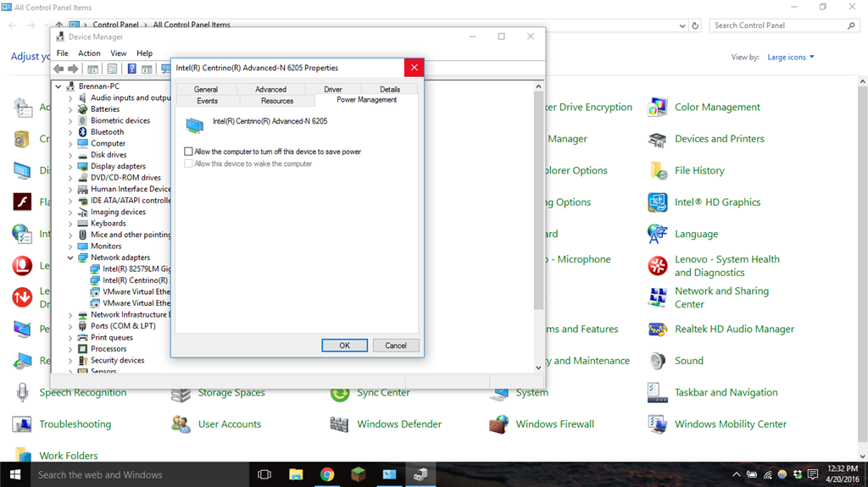Refresh the Control Panel address bar
This screenshot has height=487, width=868.
click(695, 25)
